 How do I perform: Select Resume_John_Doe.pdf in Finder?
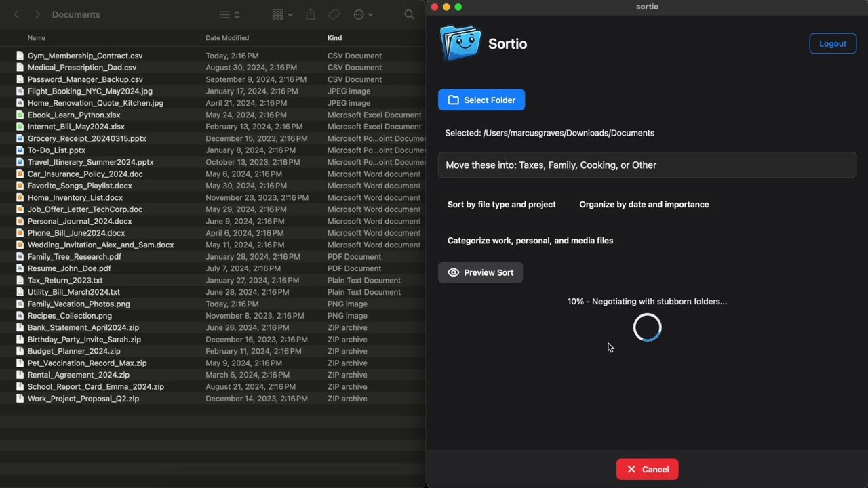click(69, 268)
